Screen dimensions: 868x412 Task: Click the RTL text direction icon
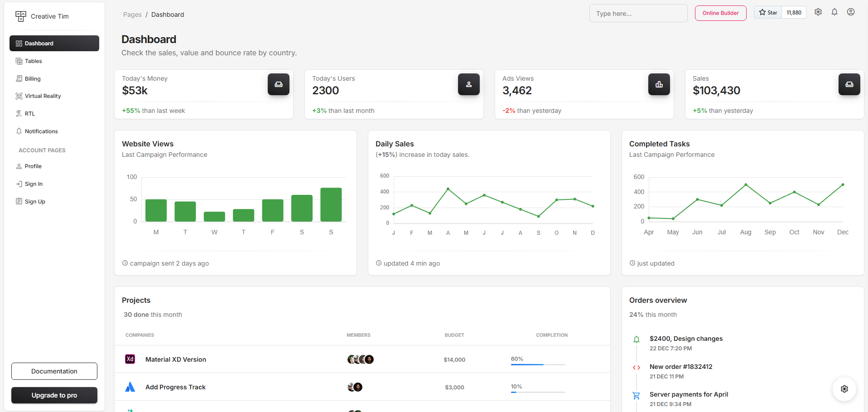19,114
